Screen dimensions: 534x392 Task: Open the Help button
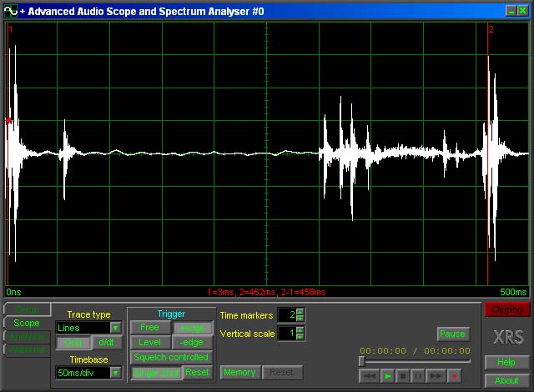(x=506, y=362)
